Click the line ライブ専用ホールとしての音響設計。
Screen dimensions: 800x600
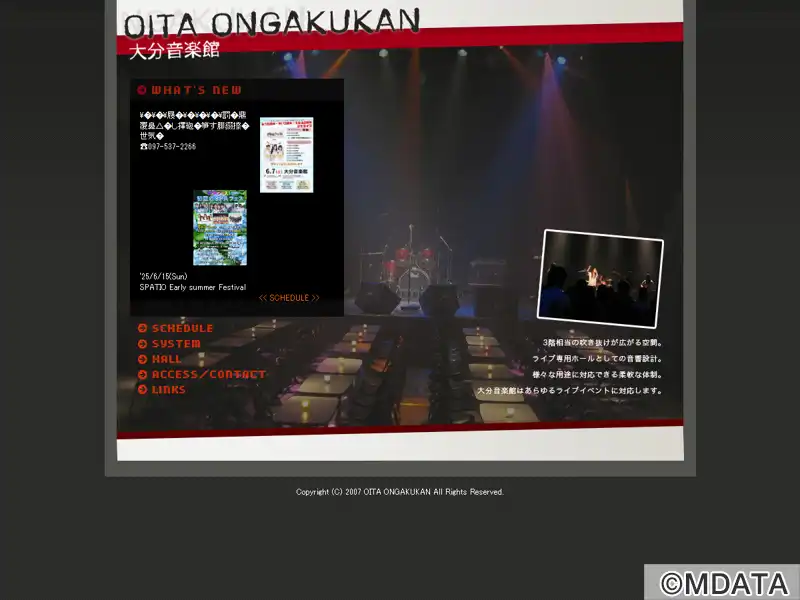point(597,359)
